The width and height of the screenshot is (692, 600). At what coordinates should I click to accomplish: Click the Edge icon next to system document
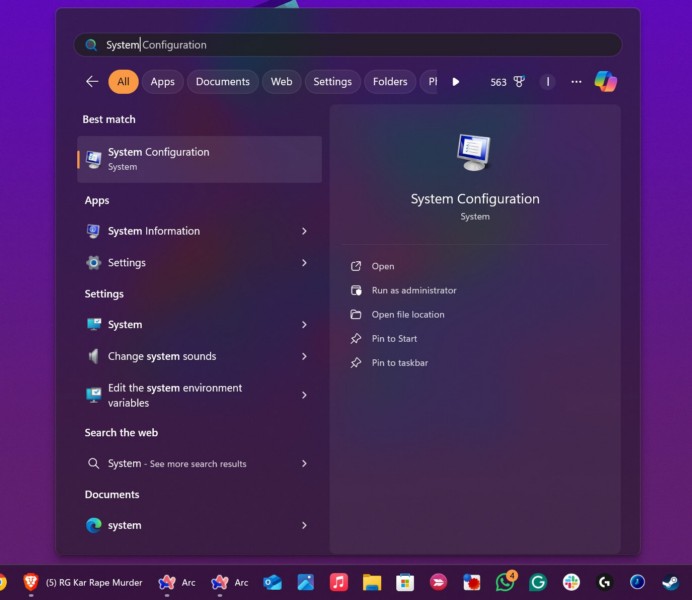coord(94,525)
